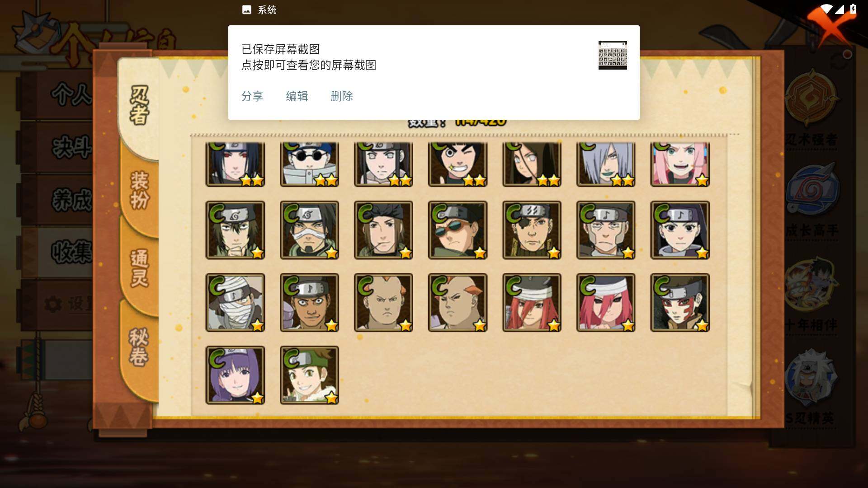Choose the eyepatch ninja with scarred headband
This screenshot has height=488, width=868.
point(532,230)
